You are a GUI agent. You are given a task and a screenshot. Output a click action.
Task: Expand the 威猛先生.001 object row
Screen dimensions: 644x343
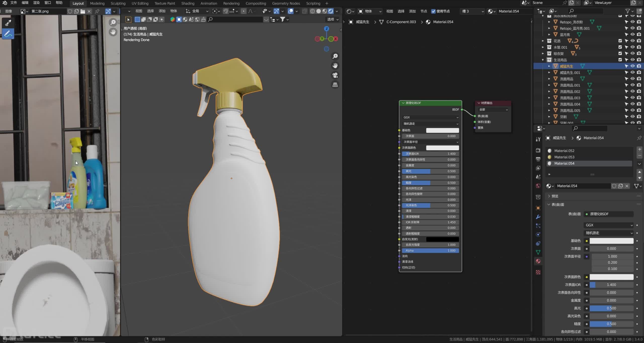pos(549,73)
